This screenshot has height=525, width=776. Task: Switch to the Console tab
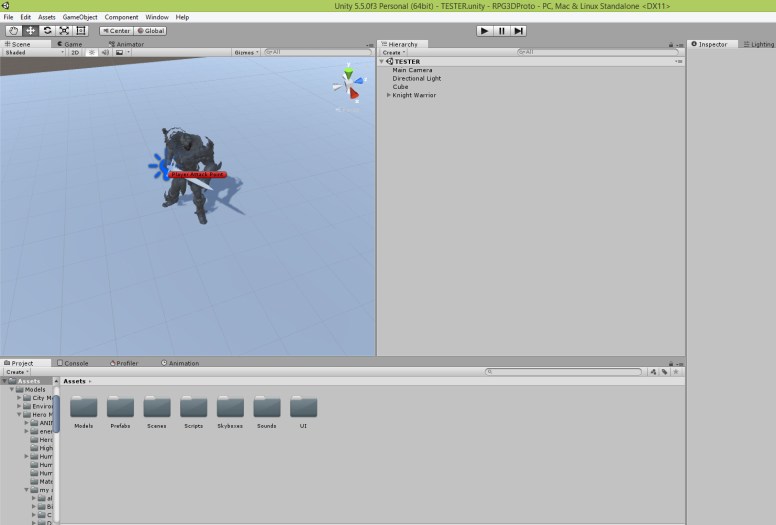[74, 363]
